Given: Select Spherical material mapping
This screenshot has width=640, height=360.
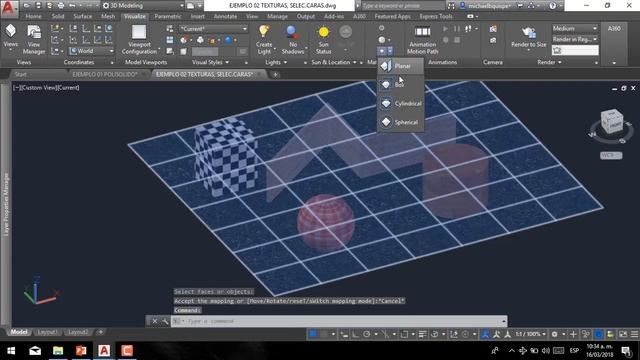Looking at the screenshot, I should (x=400, y=122).
